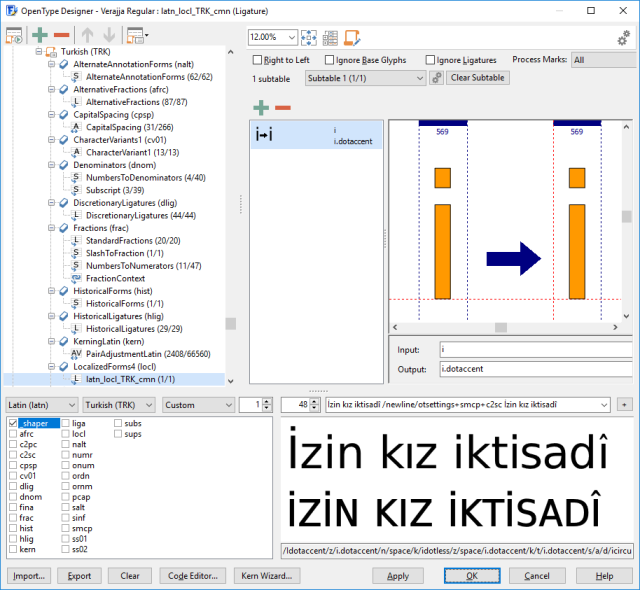
Task: Click the Output field containing i.dotaccent
Action: click(x=534, y=369)
